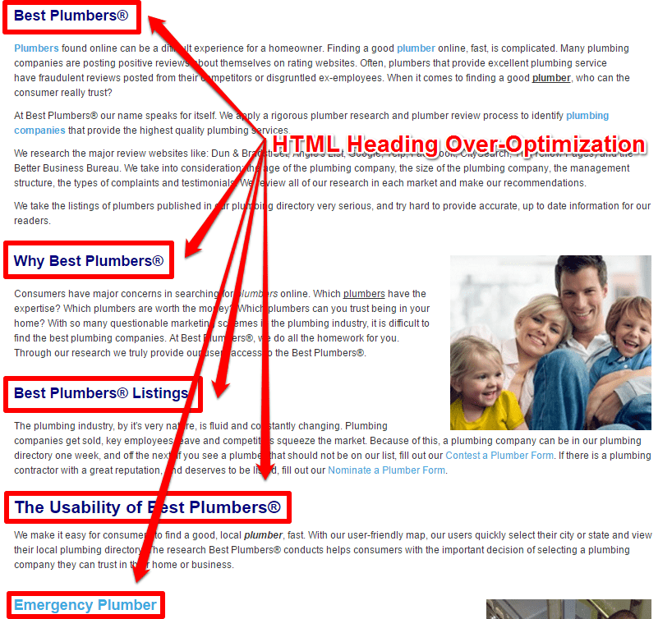Click the underlined 'plumbers' link after 'Which'
672x619 pixels.
[364, 294]
